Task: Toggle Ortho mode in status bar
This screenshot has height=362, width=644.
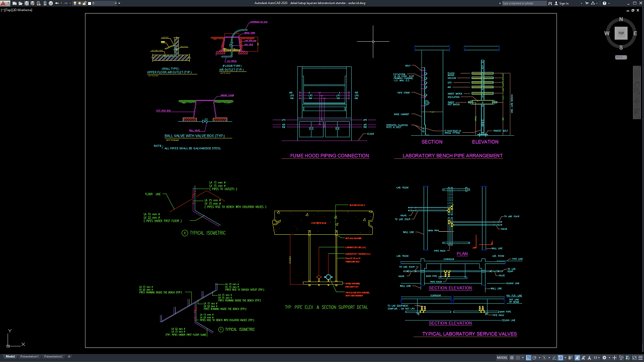Action: pos(528,357)
